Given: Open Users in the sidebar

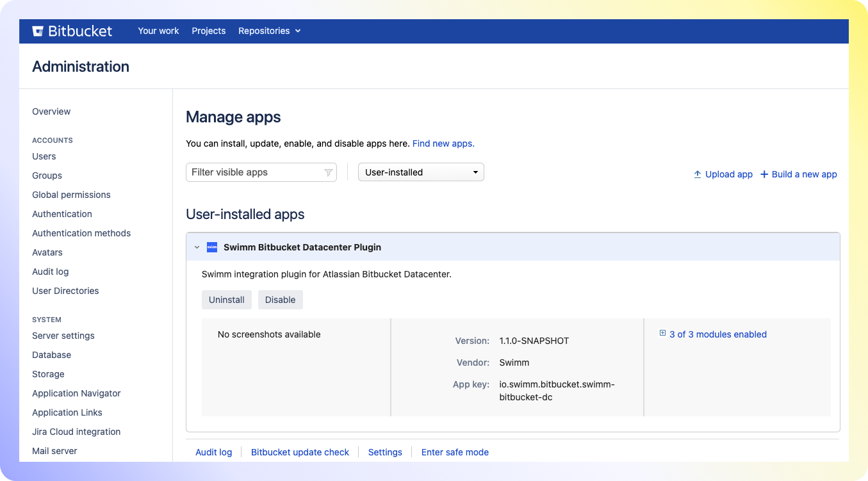Looking at the screenshot, I should pos(44,156).
